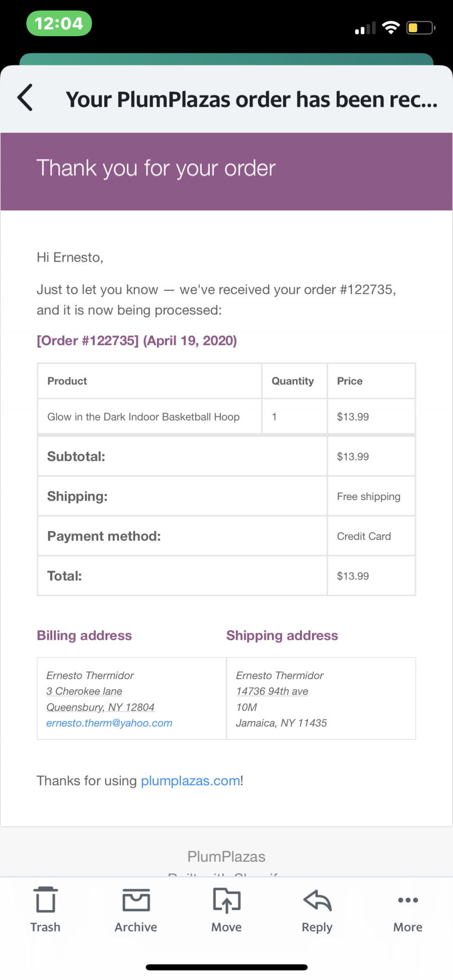
Task: Tap the green 12:04 time pill
Action: pyautogui.click(x=59, y=24)
